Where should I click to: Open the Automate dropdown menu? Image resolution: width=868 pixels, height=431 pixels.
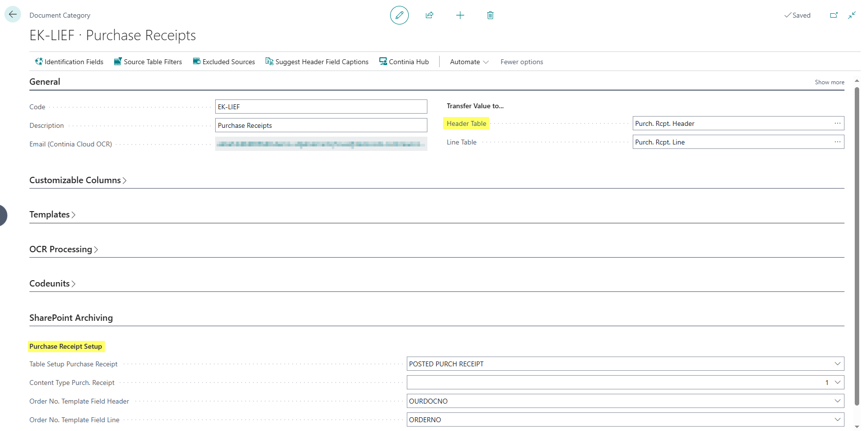(470, 62)
